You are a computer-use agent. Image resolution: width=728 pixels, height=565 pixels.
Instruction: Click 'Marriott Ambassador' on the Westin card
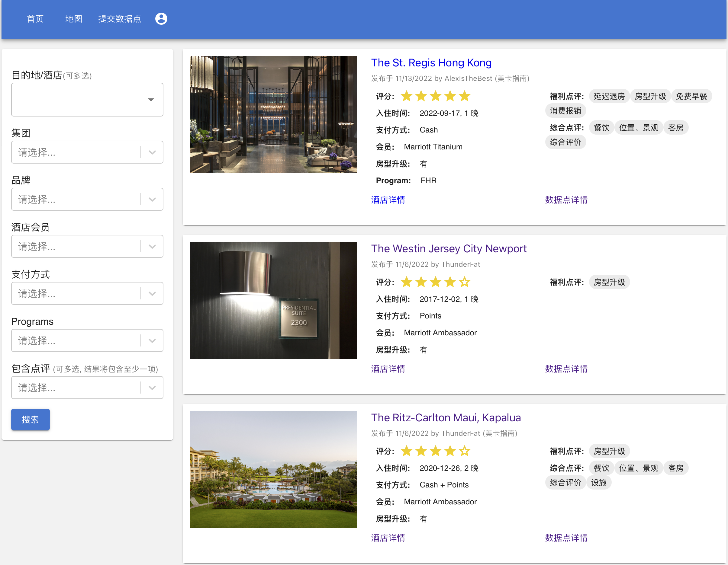tap(440, 333)
